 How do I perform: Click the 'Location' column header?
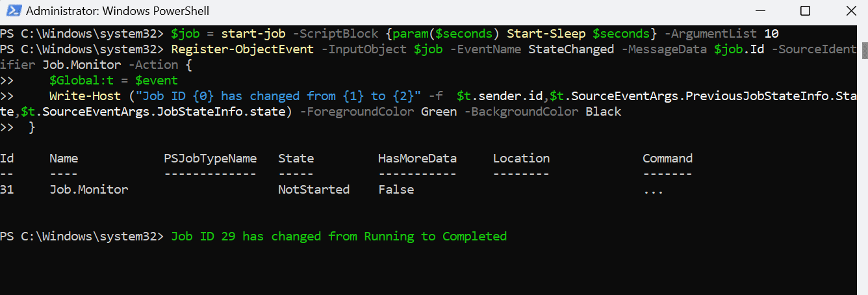click(521, 159)
